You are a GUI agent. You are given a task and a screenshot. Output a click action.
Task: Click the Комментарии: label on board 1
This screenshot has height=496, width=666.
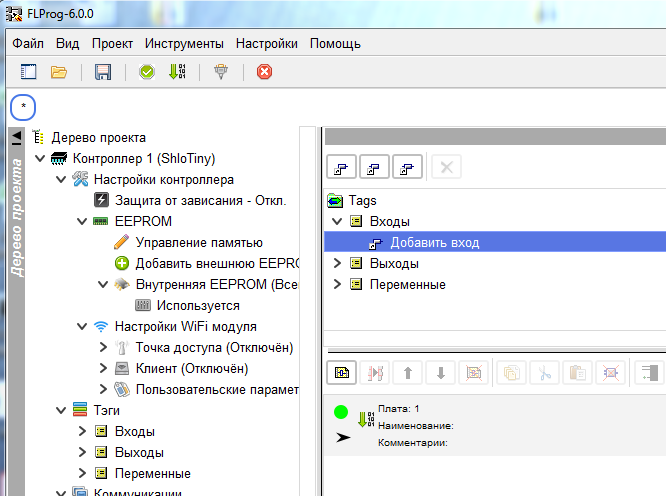pos(413,442)
